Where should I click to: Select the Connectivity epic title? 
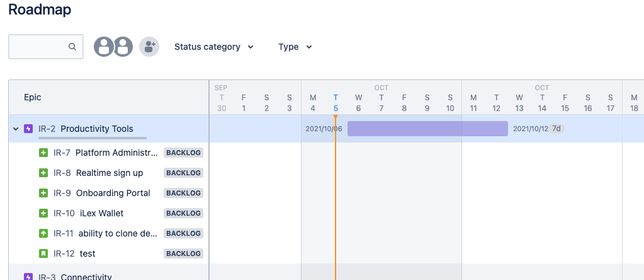(x=86, y=277)
